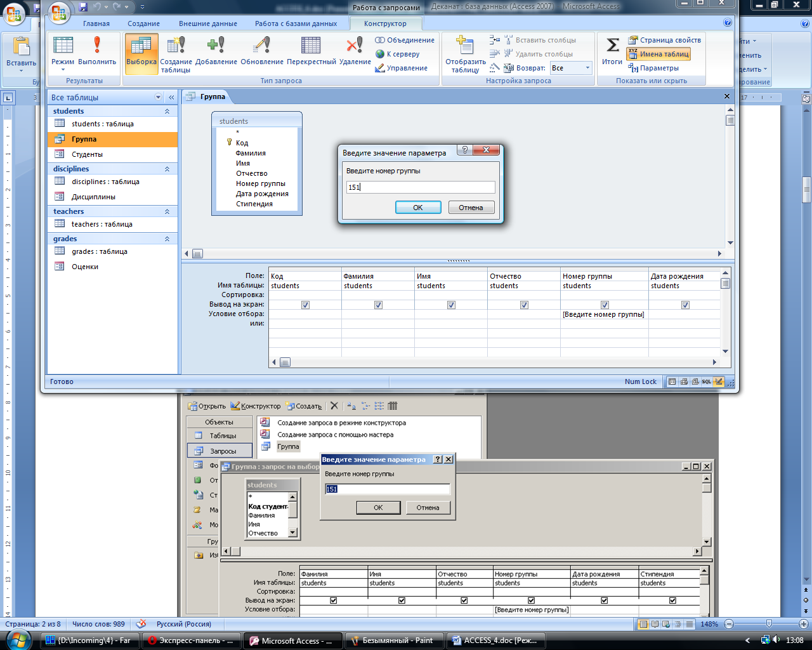Viewport: 812px width, 650px height.
Task: Click Word spelling check status icon
Action: (x=141, y=623)
